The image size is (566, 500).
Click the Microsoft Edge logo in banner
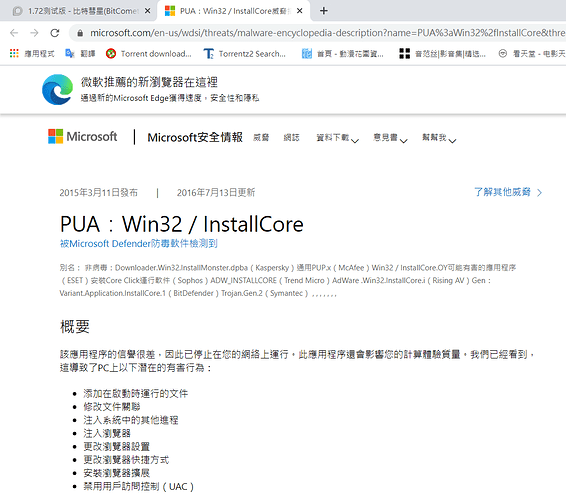tap(57, 89)
